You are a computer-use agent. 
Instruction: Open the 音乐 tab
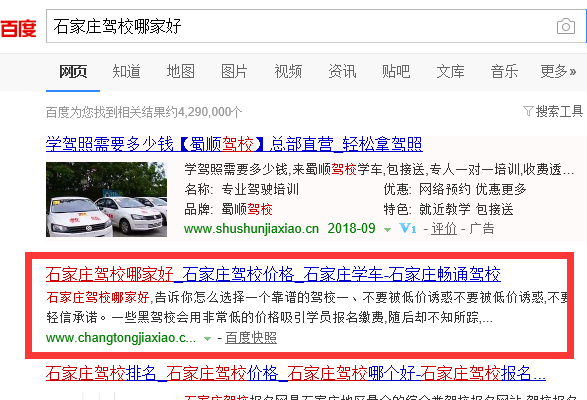tap(504, 71)
